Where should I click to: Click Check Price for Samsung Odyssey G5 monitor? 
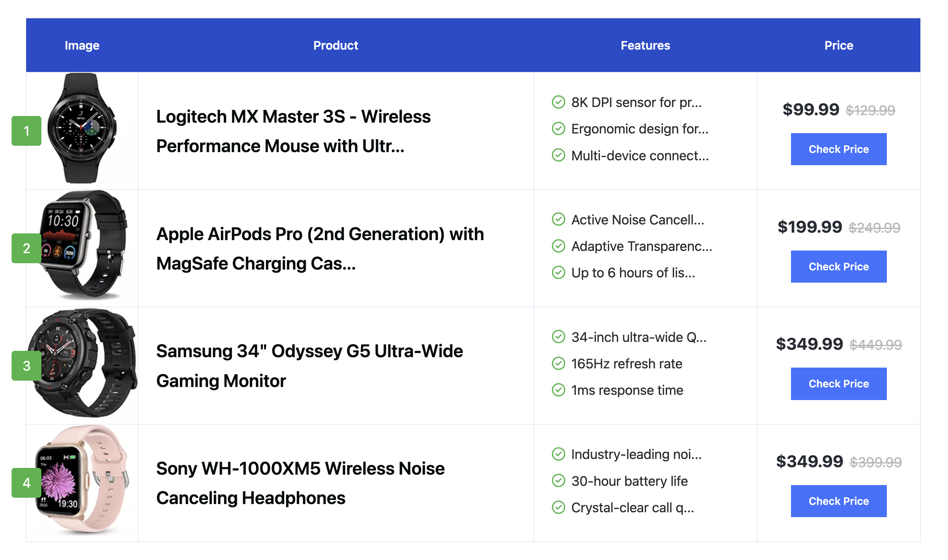pos(838,384)
